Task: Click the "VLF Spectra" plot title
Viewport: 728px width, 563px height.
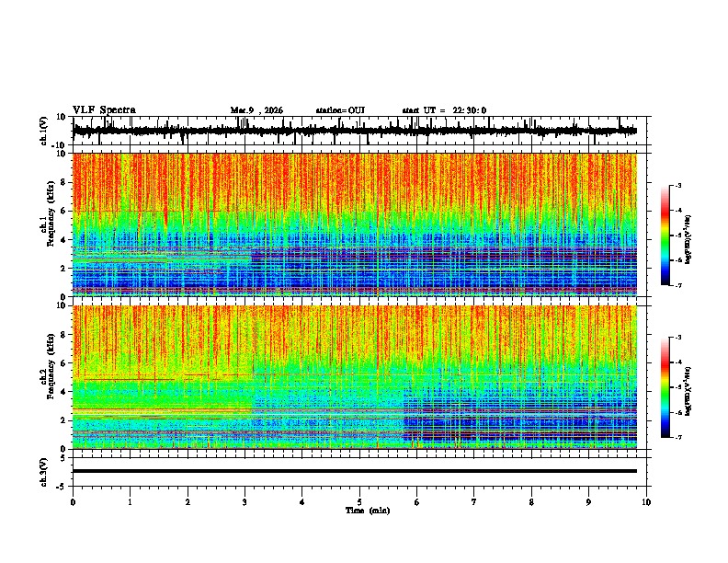Action: coord(104,110)
